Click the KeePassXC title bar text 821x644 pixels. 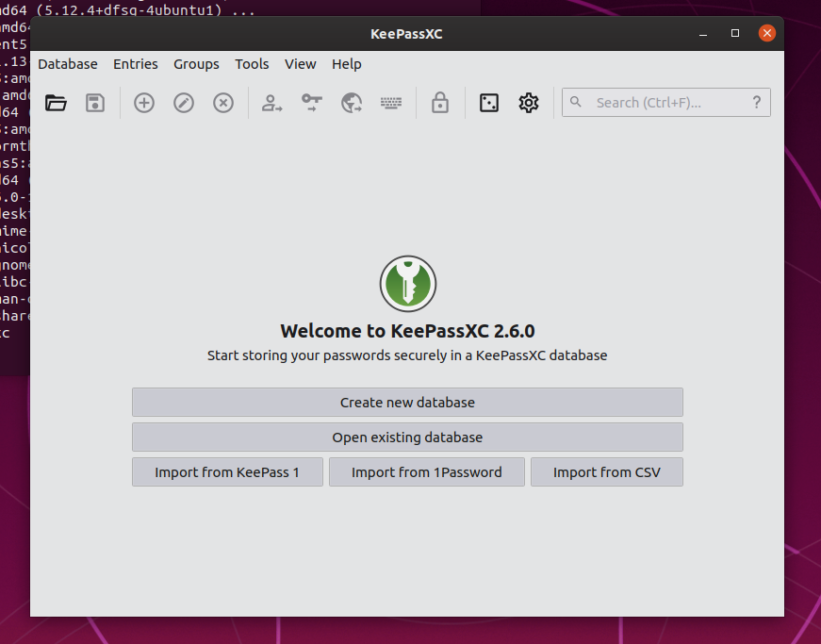pos(406,34)
